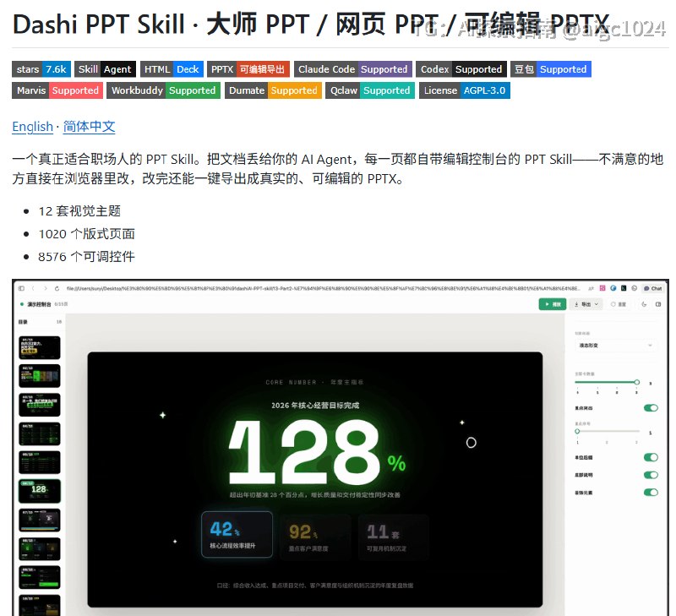Click the License AGPL-3.0 badge
Screen dimensions: 676x616
pyautogui.click(x=465, y=90)
